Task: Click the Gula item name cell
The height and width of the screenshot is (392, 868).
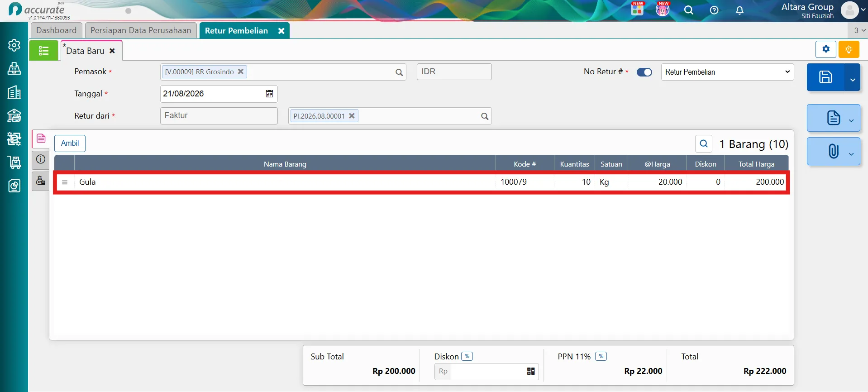Action: coord(285,182)
